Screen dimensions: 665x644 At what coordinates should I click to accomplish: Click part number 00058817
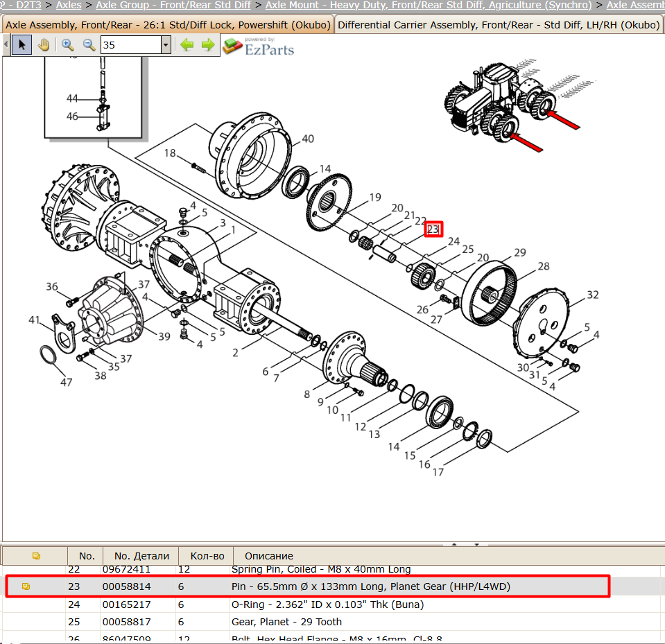(x=126, y=622)
